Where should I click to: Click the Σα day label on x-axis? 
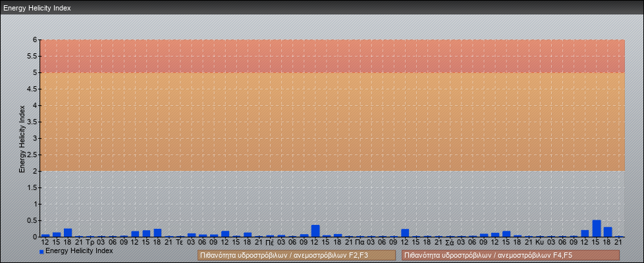click(449, 243)
